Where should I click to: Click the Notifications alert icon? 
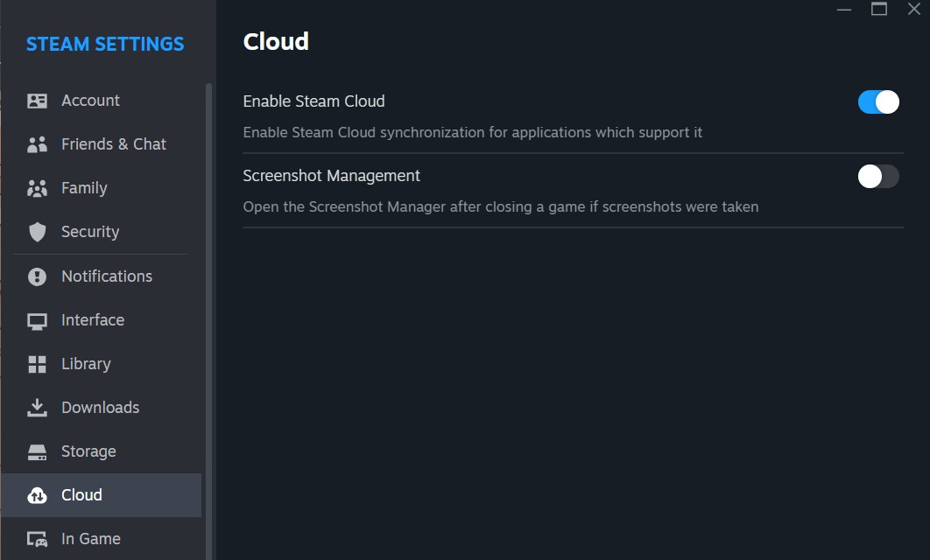[37, 276]
